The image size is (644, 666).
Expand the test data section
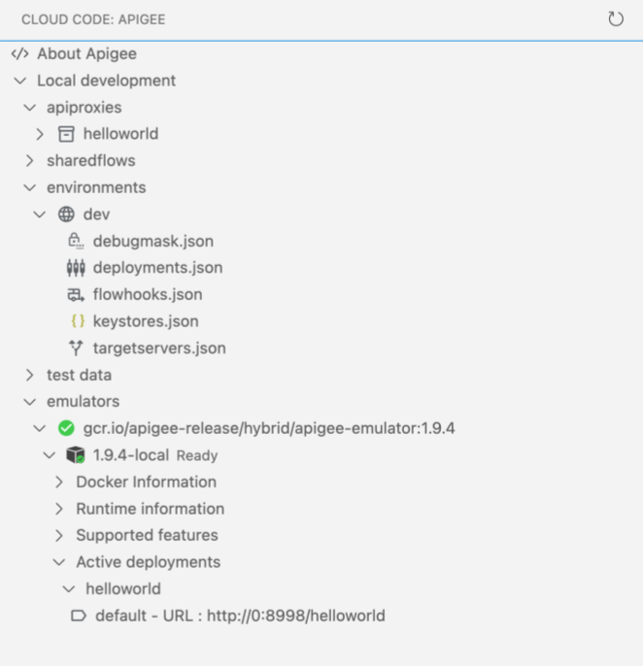click(30, 375)
